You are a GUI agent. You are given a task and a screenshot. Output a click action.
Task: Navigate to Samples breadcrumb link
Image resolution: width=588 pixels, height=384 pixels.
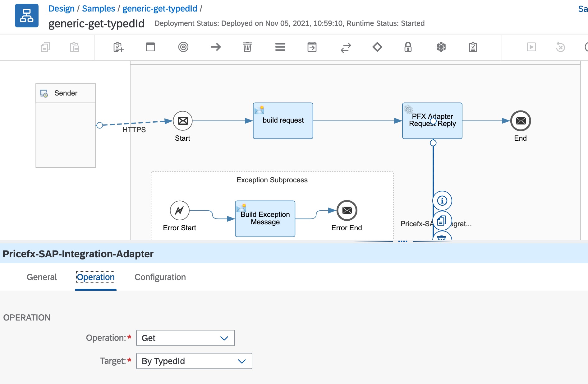[99, 9]
